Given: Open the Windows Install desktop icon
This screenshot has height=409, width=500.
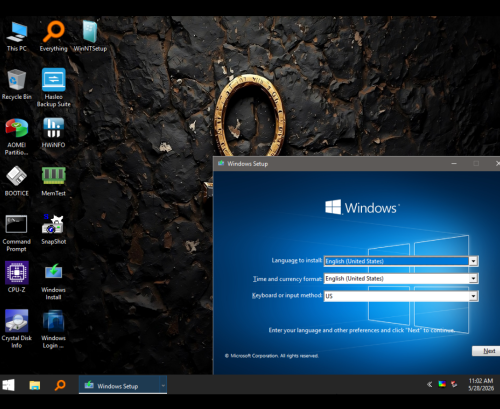Looking at the screenshot, I should pyautogui.click(x=53, y=281).
